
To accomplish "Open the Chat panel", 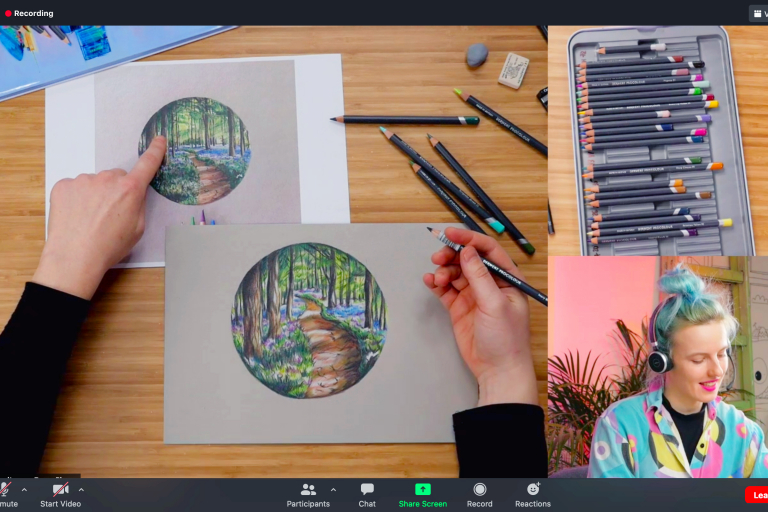I will coord(367,494).
